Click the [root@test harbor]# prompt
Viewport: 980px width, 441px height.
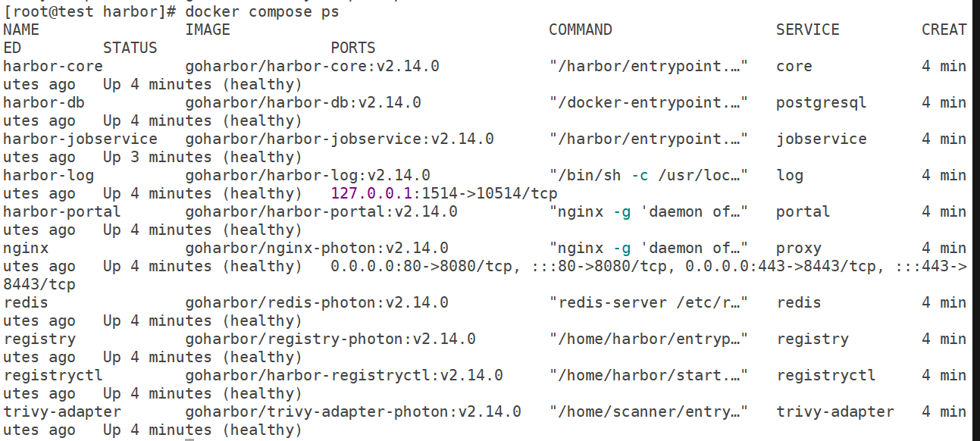pos(89,12)
